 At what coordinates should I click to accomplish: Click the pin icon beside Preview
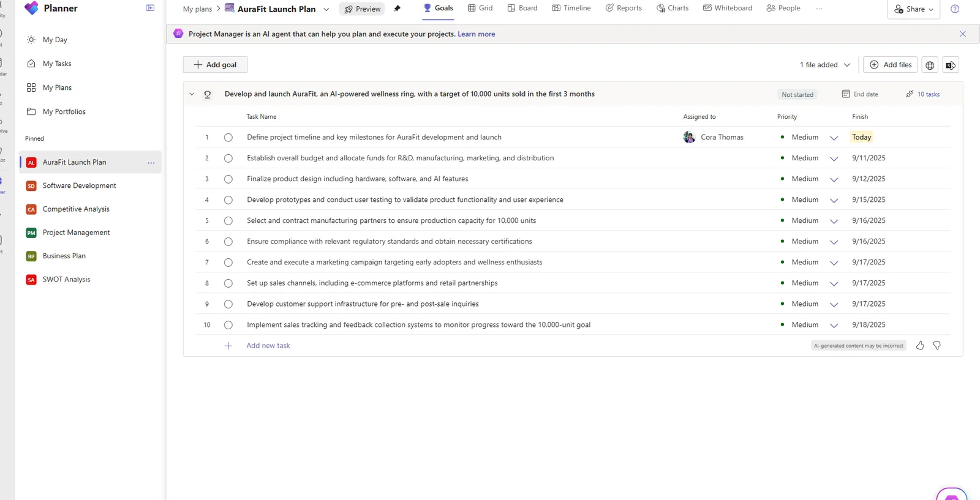click(397, 9)
